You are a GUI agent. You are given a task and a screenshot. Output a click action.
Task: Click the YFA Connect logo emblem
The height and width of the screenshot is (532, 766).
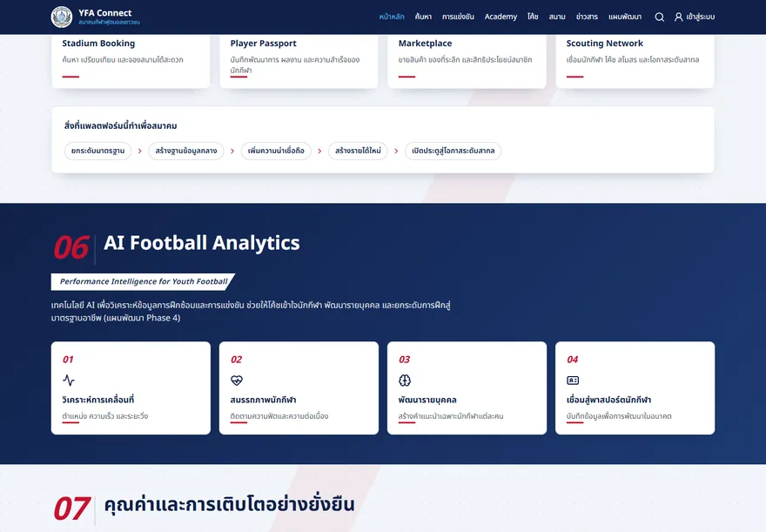(62, 17)
